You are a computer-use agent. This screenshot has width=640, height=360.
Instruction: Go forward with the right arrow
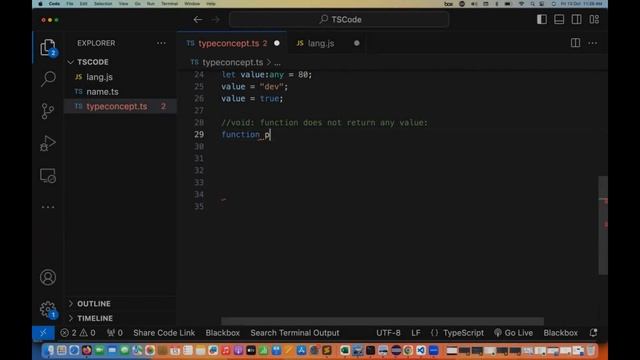pos(216,20)
